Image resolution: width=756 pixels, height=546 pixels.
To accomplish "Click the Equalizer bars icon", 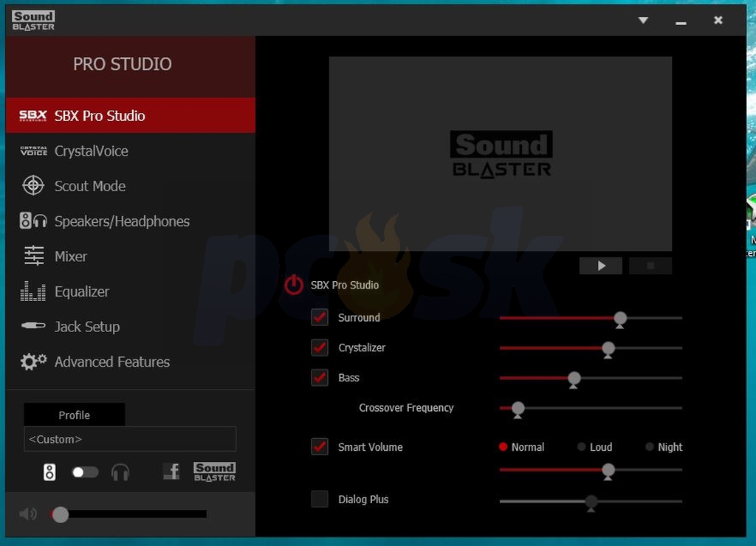I will click(33, 291).
